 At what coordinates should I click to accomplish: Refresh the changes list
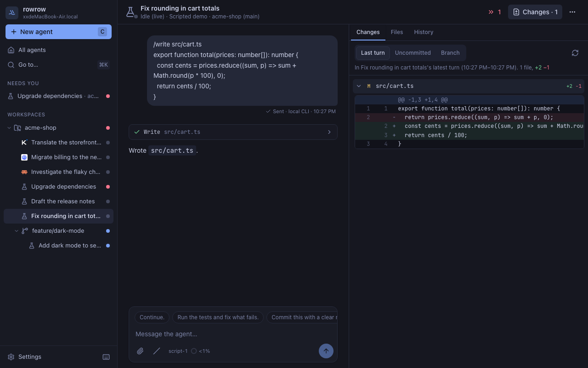point(575,53)
